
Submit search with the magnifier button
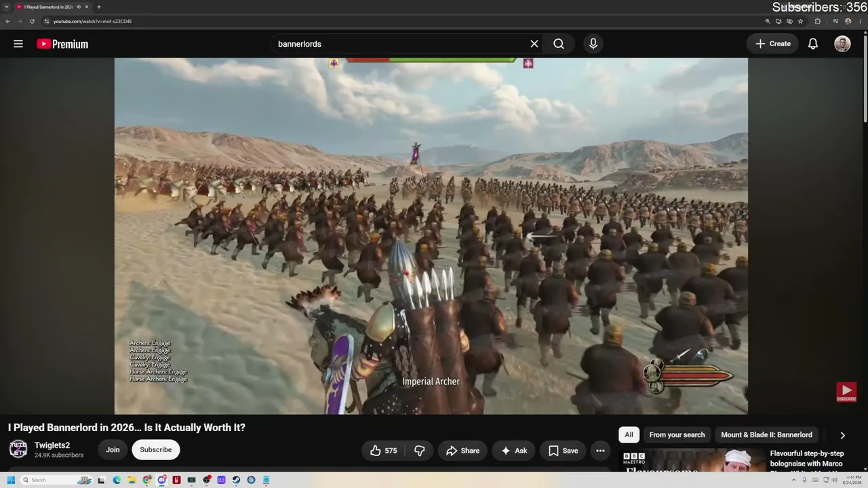[x=559, y=44]
